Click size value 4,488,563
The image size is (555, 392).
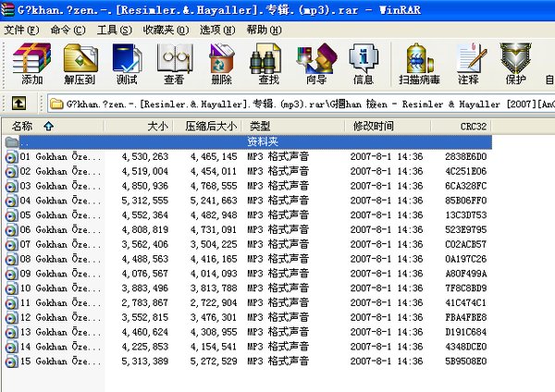[145, 259]
